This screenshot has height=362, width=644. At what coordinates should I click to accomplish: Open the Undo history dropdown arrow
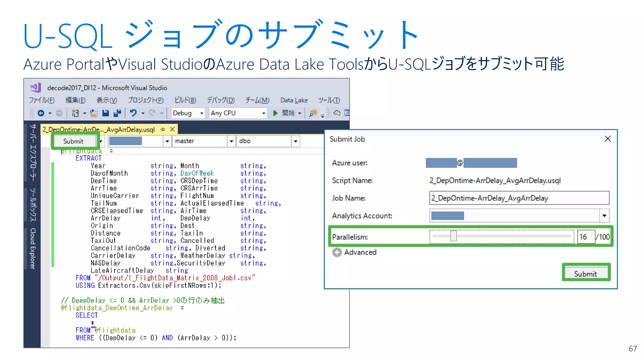143,113
